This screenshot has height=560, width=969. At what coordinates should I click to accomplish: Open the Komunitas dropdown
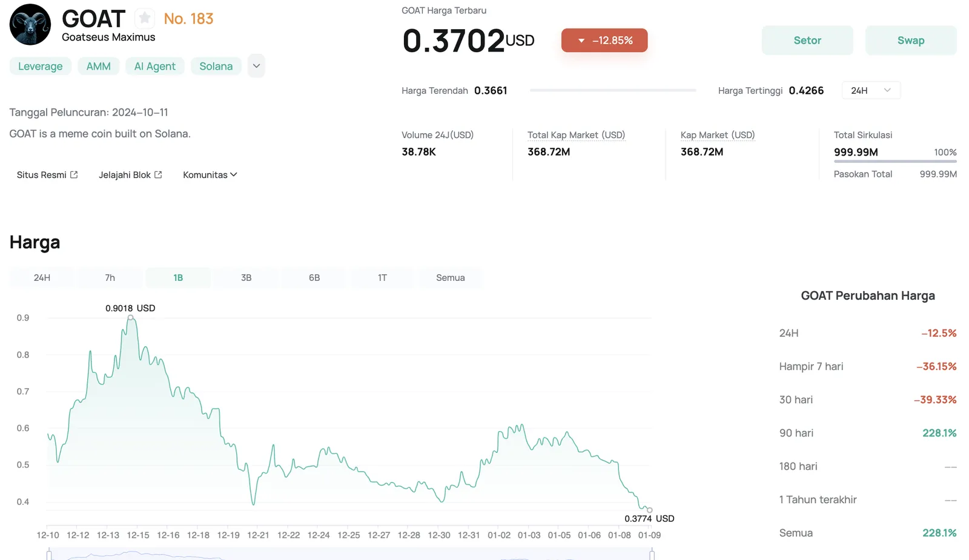tap(210, 175)
